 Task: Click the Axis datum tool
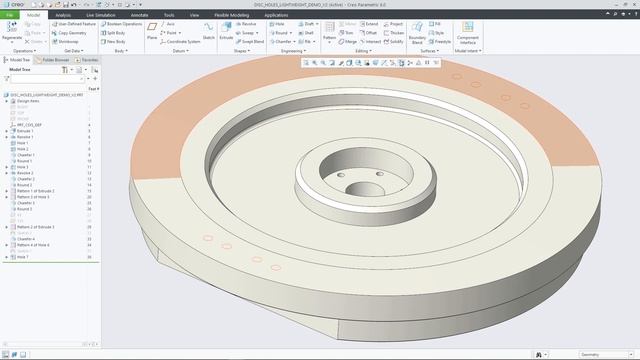tap(167, 24)
